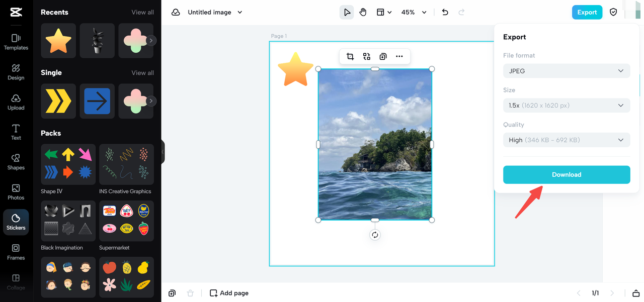Open the Shape IV sticker pack
The image size is (644, 302).
tap(68, 164)
